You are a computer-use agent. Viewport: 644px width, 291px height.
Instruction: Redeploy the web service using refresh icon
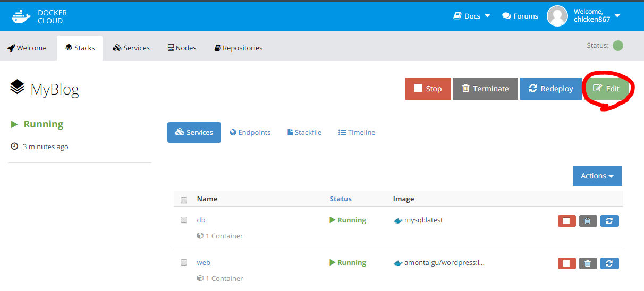[609, 263]
